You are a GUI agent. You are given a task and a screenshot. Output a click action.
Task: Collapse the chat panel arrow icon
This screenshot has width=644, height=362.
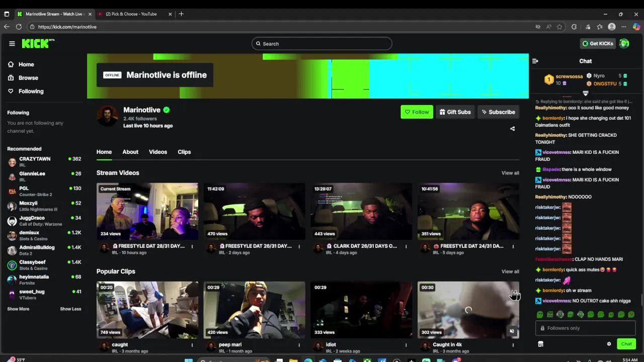(x=535, y=61)
